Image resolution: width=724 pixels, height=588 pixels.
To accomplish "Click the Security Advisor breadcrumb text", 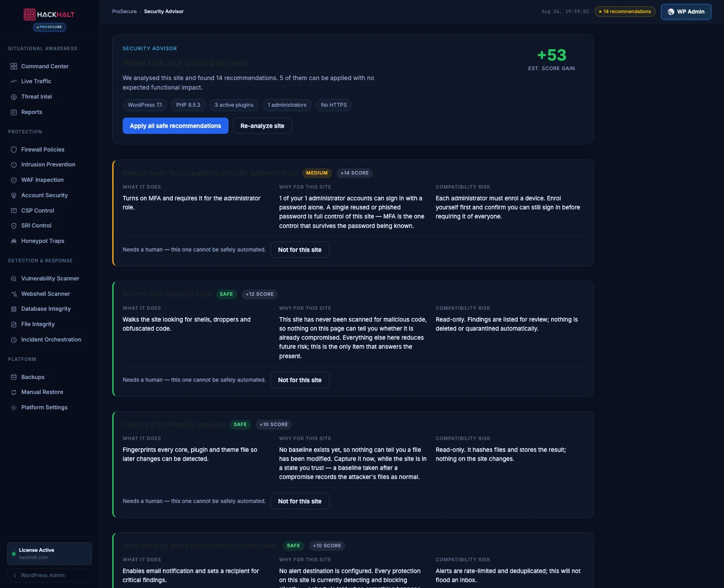I will pyautogui.click(x=164, y=11).
